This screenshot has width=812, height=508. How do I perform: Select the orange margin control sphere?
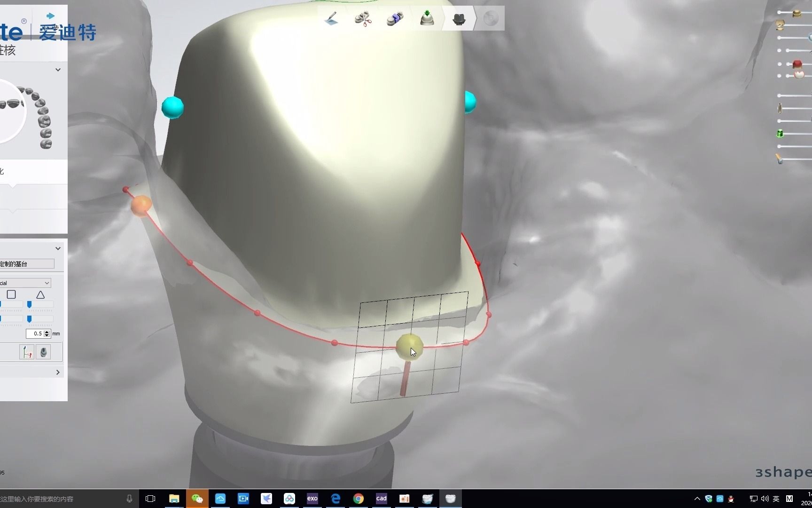(141, 206)
